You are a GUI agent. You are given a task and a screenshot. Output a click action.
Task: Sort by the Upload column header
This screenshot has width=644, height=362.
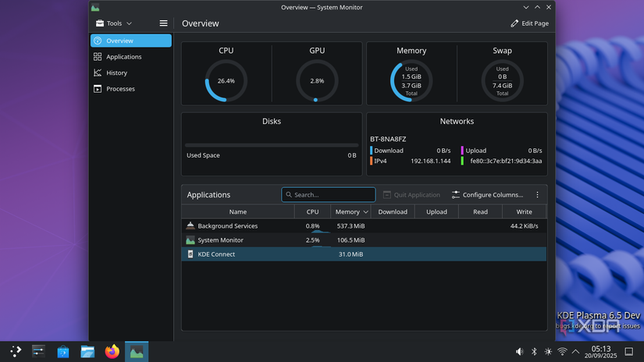click(x=436, y=211)
